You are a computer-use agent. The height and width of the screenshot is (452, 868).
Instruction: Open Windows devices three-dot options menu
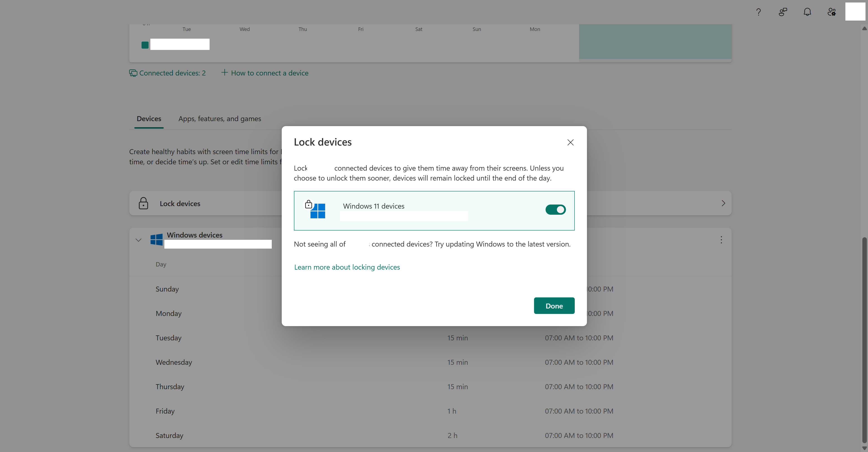(x=721, y=240)
